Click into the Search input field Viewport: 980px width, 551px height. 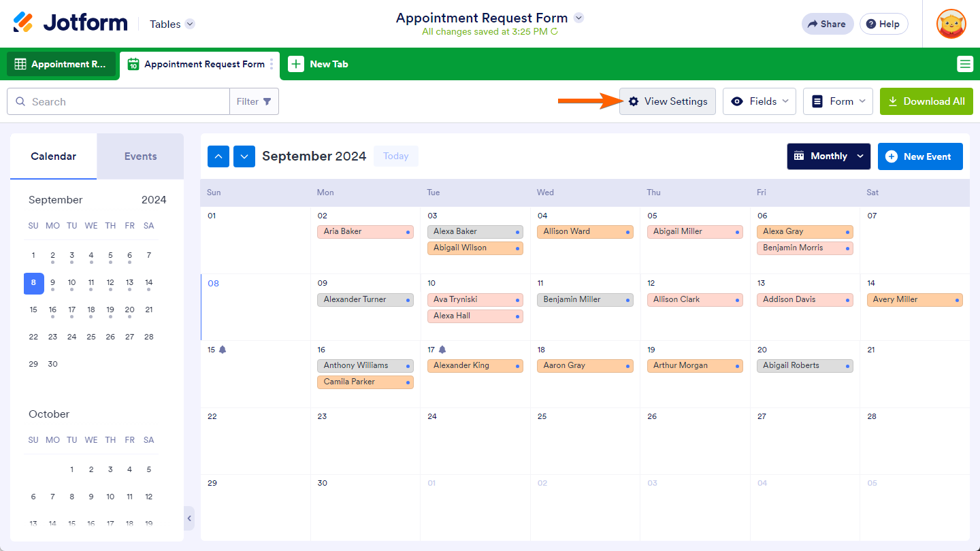click(126, 101)
